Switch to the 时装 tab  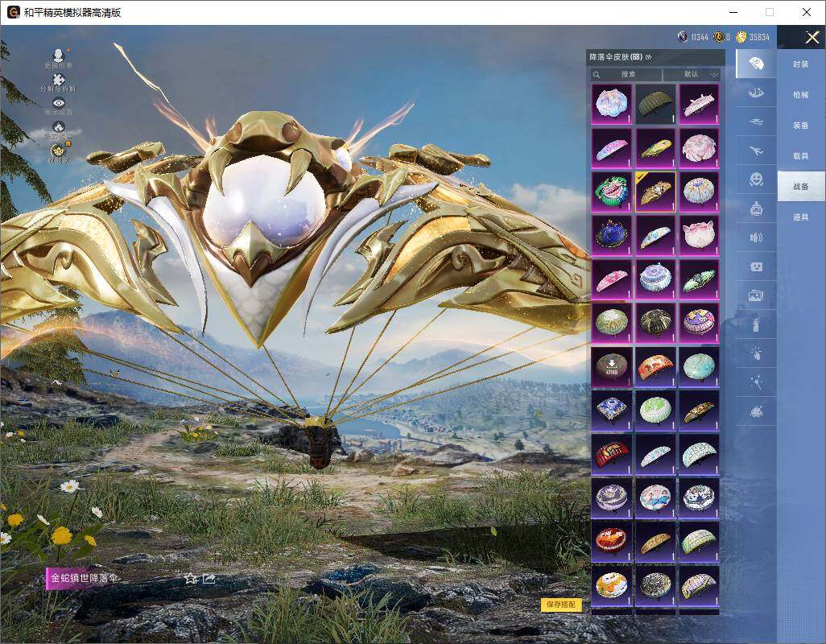click(x=801, y=64)
